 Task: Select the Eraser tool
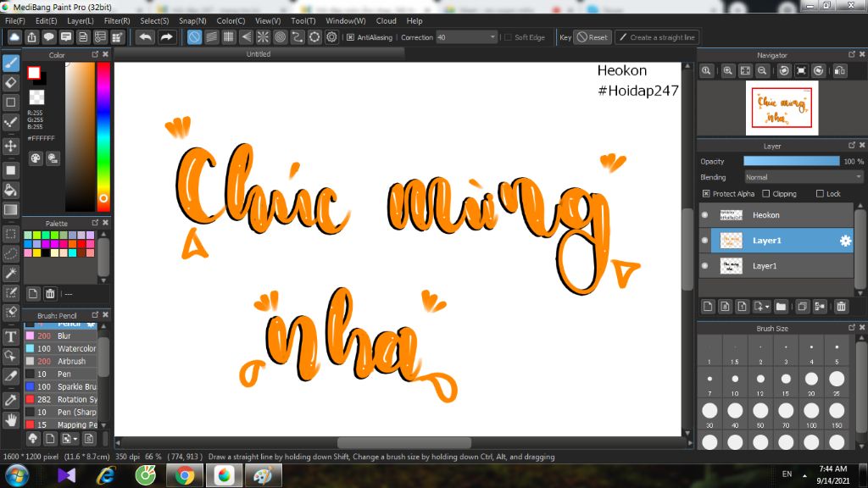coord(10,82)
